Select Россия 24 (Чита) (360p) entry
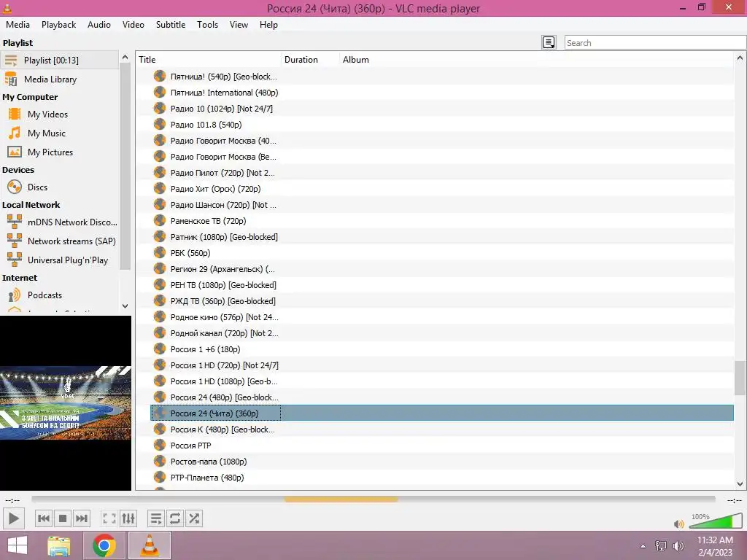 click(442, 413)
